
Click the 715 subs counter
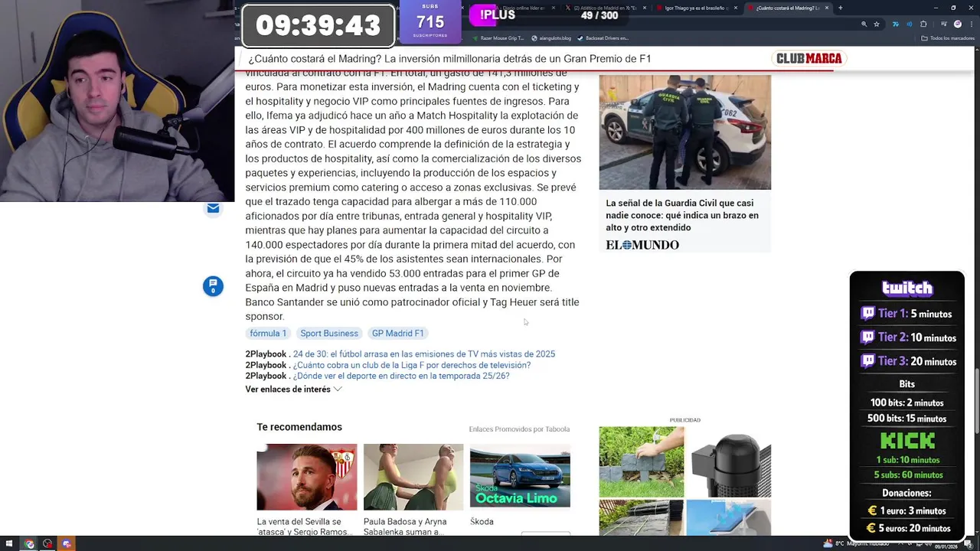click(430, 23)
